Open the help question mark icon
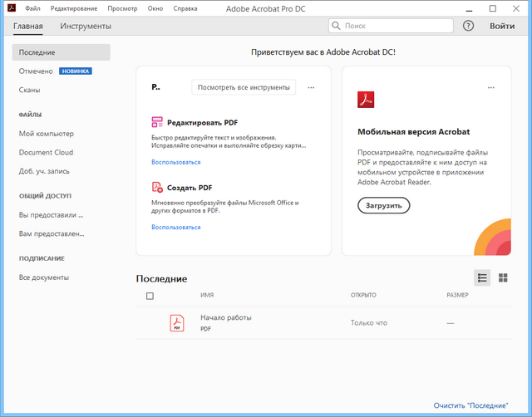This screenshot has width=532, height=417. click(468, 26)
